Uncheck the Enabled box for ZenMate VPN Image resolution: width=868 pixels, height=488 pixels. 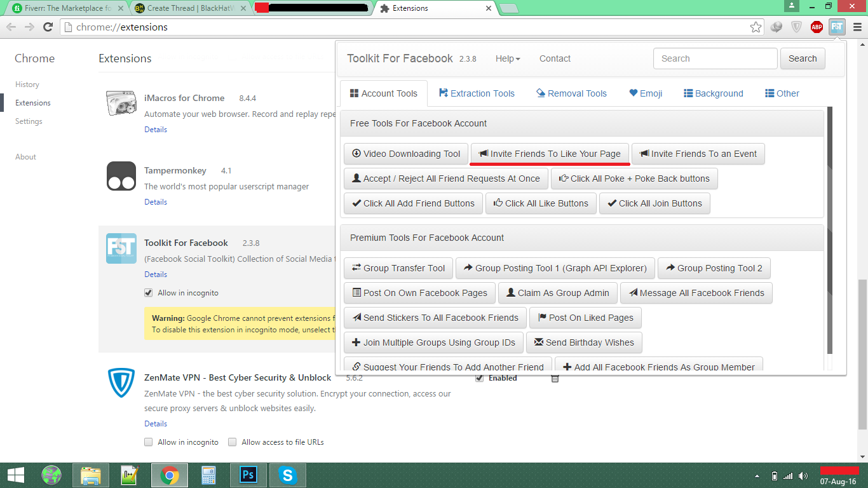coord(480,378)
